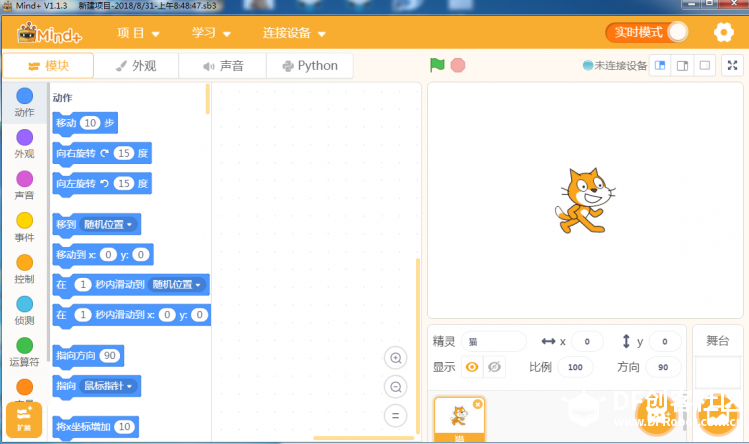Switch to large stage layout
This screenshot has width=749, height=444.
[x=682, y=65]
